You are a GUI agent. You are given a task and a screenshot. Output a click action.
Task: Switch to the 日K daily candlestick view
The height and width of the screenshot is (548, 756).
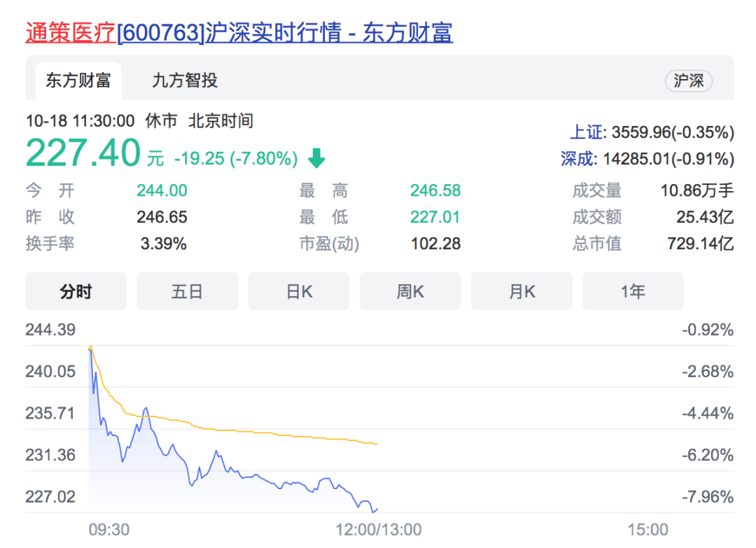(299, 291)
